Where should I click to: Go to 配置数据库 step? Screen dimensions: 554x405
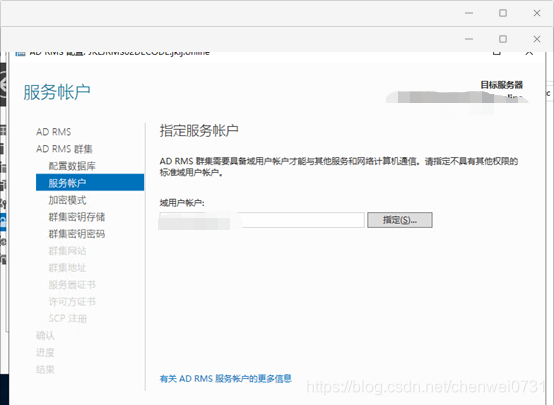(72, 166)
